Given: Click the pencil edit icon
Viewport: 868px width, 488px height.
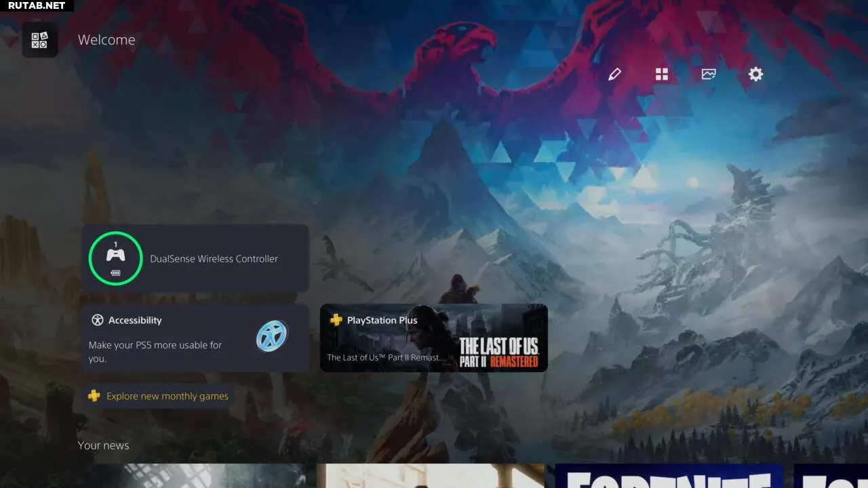Looking at the screenshot, I should pyautogui.click(x=614, y=75).
